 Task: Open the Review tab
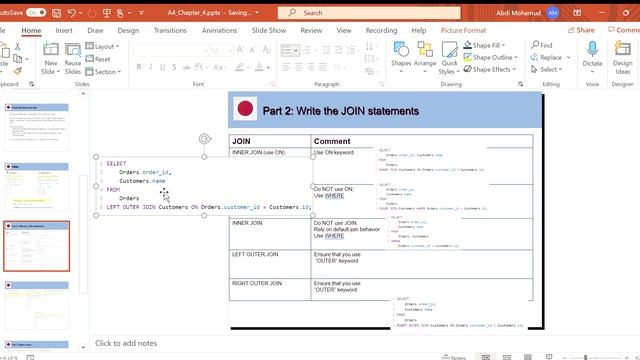pyautogui.click(x=311, y=31)
